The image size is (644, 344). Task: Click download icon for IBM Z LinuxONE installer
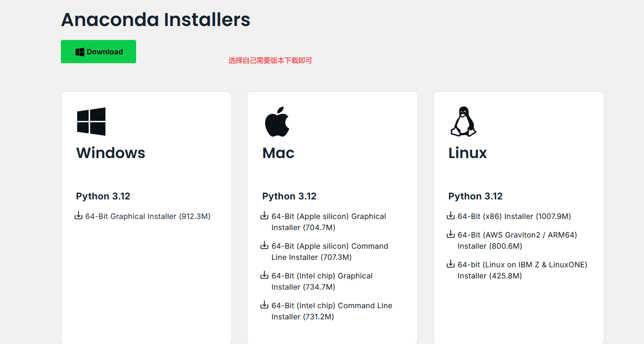point(451,264)
